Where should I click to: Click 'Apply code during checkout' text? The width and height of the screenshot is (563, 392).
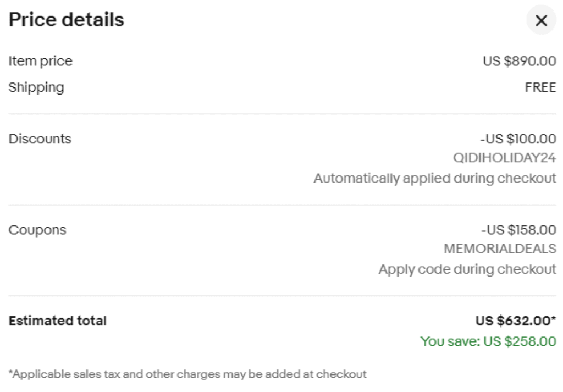coord(467,269)
